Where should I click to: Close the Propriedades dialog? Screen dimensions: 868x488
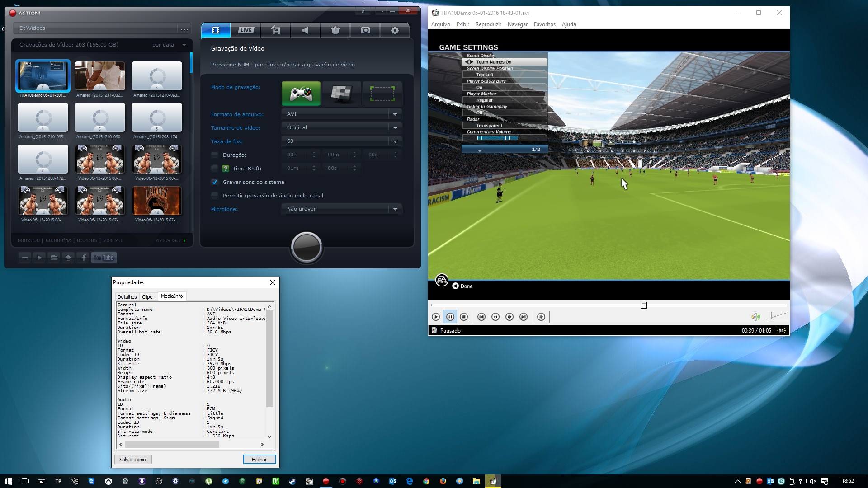tap(273, 282)
